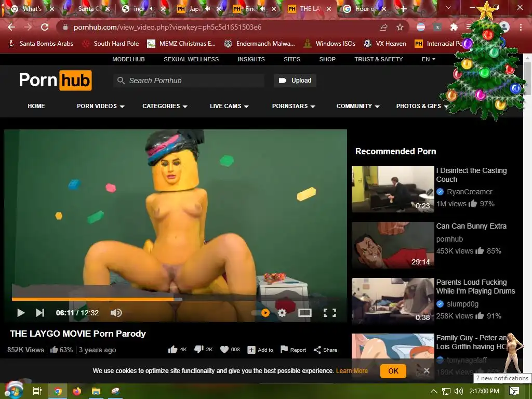This screenshot has height=399, width=532.
Task: Click the thumbs down dislike icon
Action: click(198, 350)
